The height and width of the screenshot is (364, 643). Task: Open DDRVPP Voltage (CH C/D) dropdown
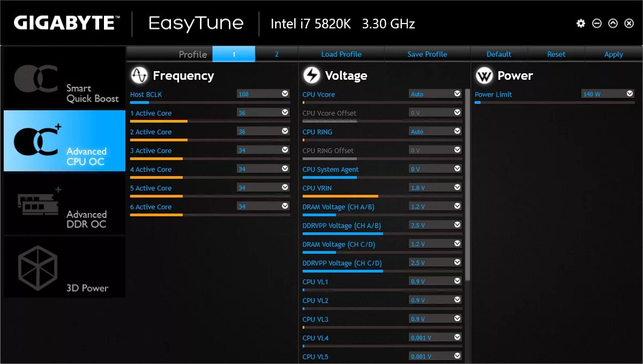(457, 262)
